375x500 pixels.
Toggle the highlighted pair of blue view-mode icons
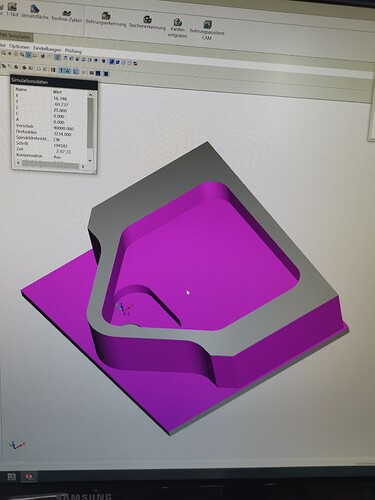[x=114, y=62]
